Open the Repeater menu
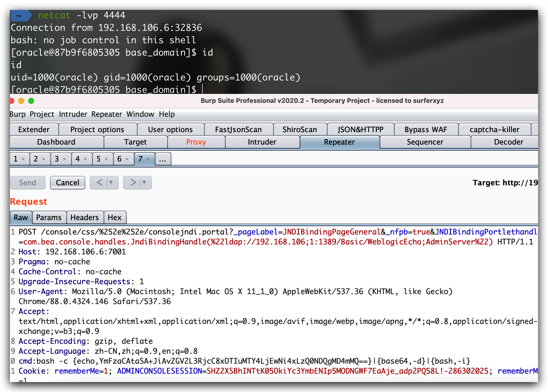 click(107, 114)
